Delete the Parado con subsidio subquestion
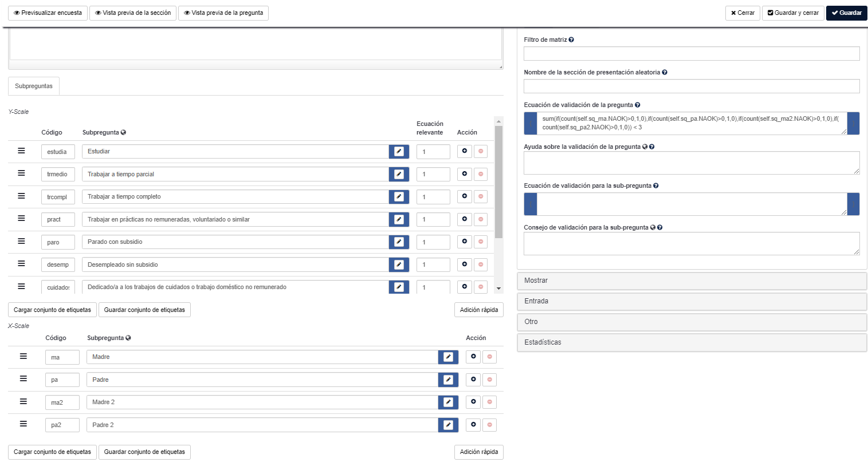This screenshot has height=470, width=868. (481, 242)
